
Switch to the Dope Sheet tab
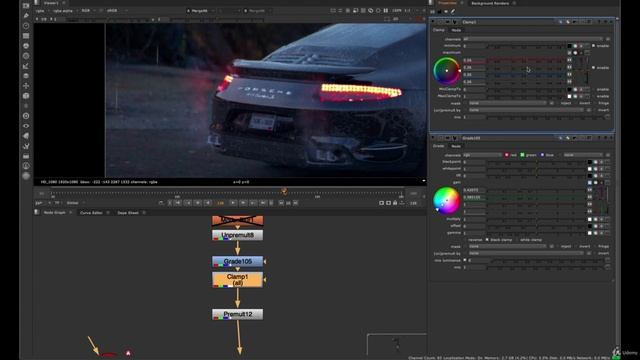[x=128, y=213]
